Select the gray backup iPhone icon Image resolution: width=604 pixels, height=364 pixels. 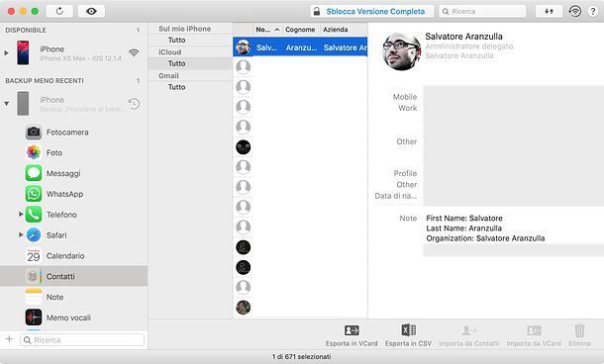click(x=23, y=103)
